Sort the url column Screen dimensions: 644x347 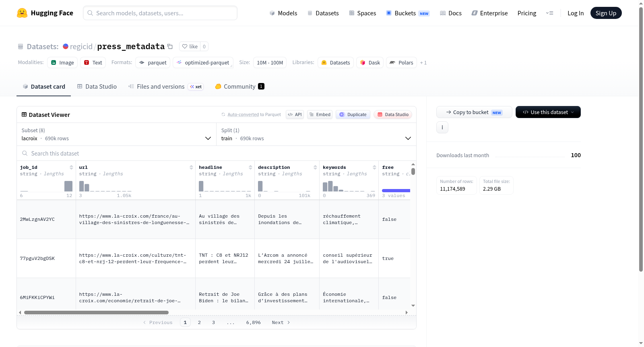coord(191,167)
